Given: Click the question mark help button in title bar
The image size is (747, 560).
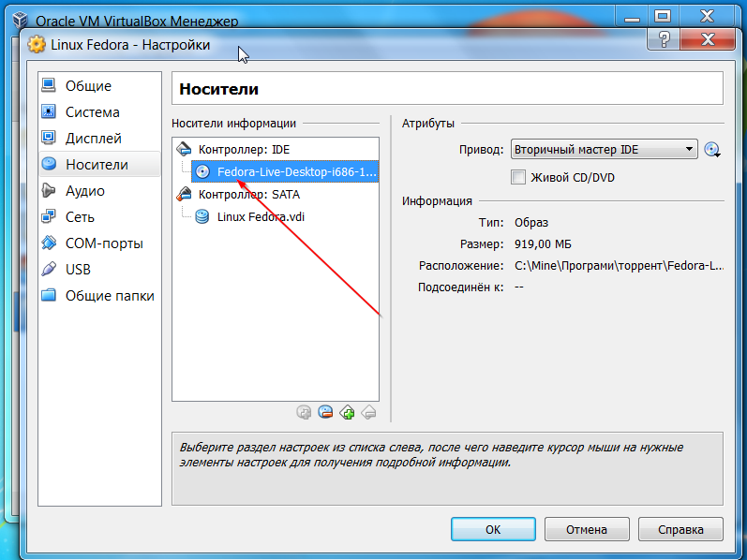Looking at the screenshot, I should point(664,40).
